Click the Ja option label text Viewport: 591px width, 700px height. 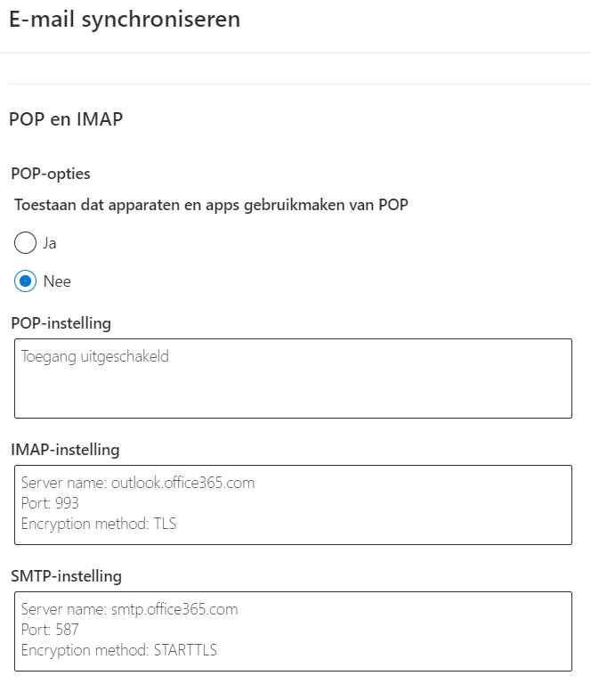(x=50, y=242)
